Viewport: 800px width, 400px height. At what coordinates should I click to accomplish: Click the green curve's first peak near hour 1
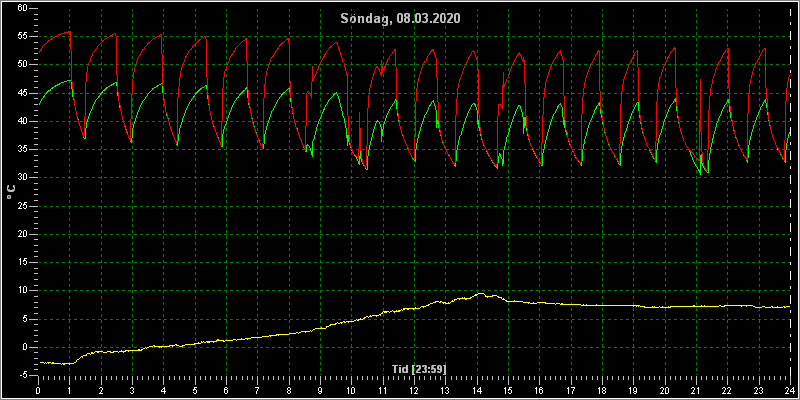(69, 80)
